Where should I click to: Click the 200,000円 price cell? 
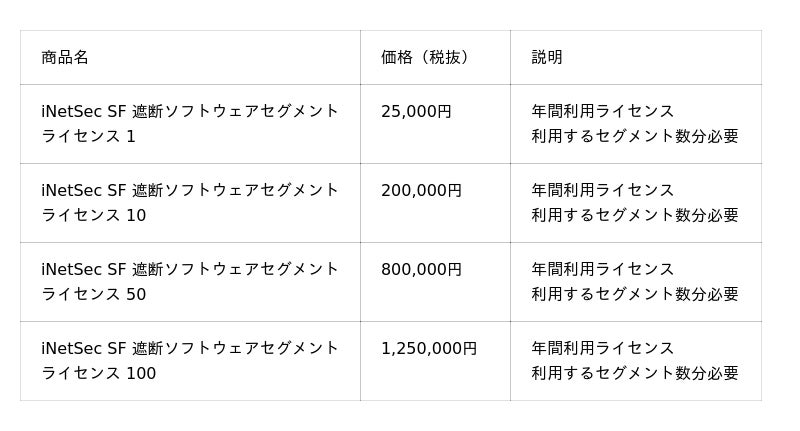pyautogui.click(x=421, y=190)
